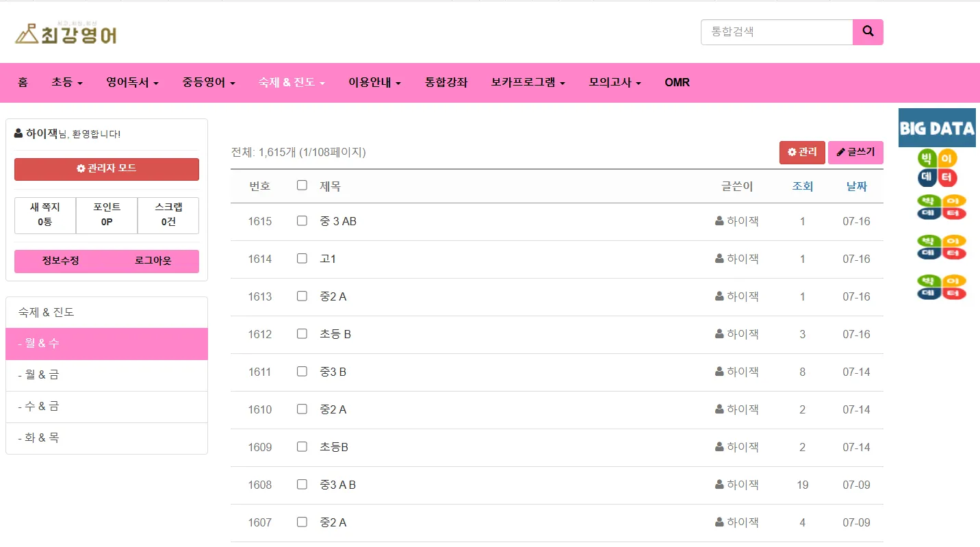Click user icon beside 하이잭 in row 1615
Viewport: 980px width, 547px height.
(719, 221)
